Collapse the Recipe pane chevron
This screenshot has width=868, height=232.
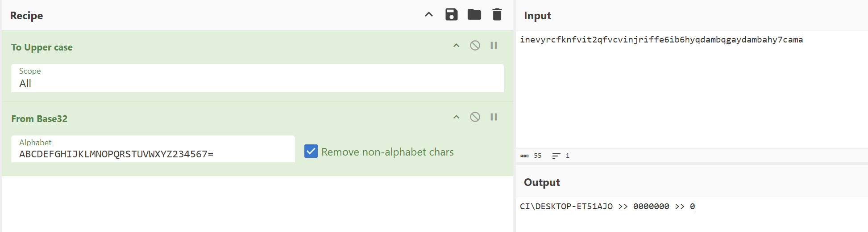(x=428, y=15)
